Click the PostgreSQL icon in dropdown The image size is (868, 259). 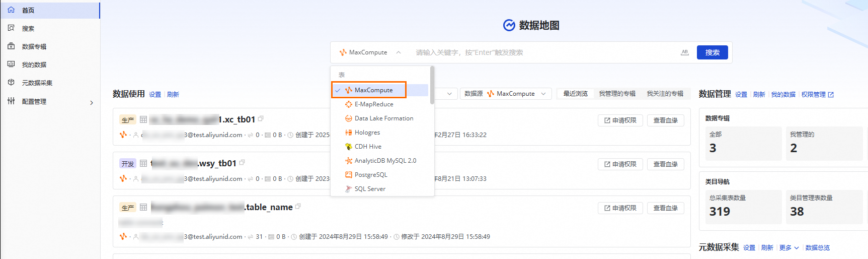point(348,175)
